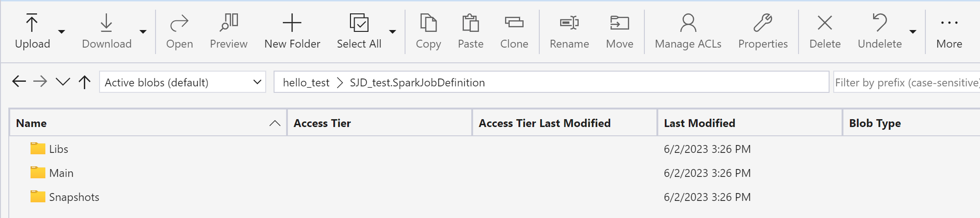The image size is (980, 218).
Task: Navigate to hello_test in breadcrumb
Action: (x=306, y=83)
